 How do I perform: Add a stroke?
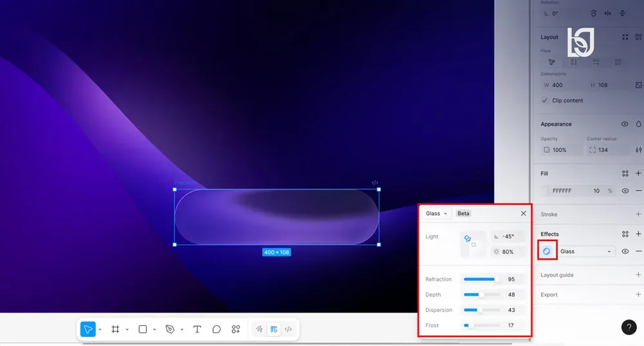point(638,214)
